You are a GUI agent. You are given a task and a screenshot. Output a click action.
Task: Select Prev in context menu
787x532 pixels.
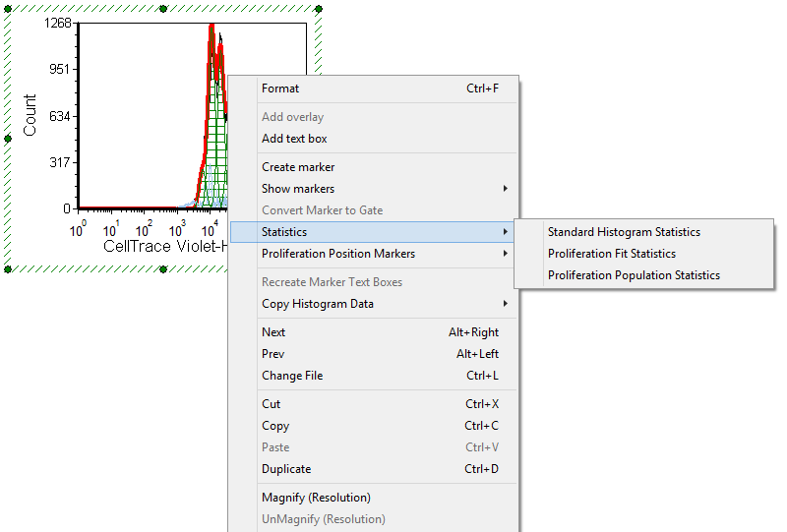(x=273, y=354)
